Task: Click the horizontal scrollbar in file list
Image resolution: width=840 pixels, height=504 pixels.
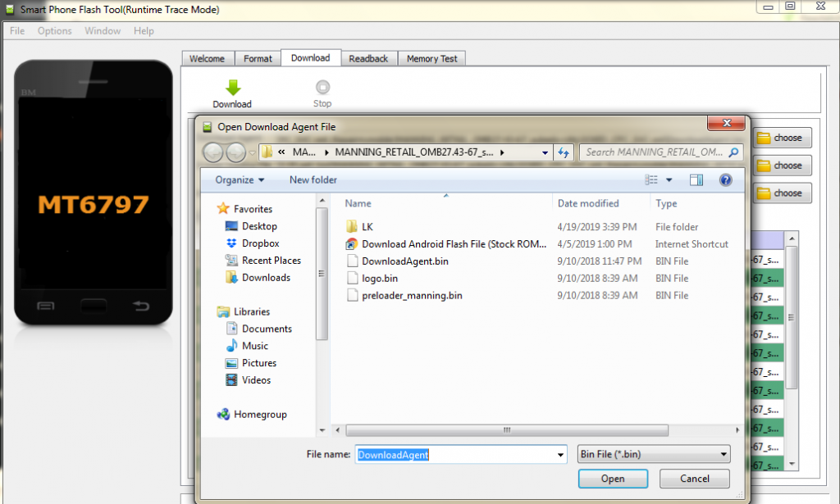Action: point(505,429)
